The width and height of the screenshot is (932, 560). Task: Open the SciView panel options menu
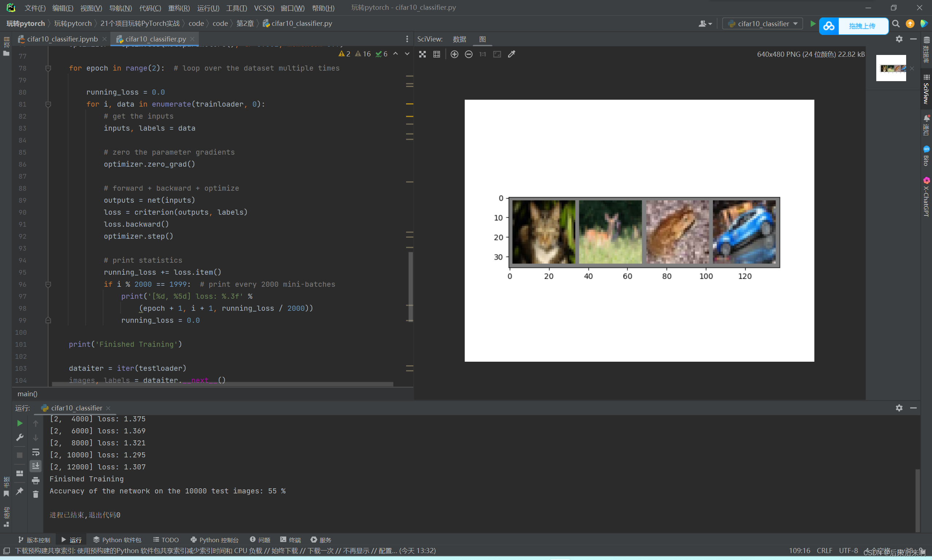coord(899,39)
